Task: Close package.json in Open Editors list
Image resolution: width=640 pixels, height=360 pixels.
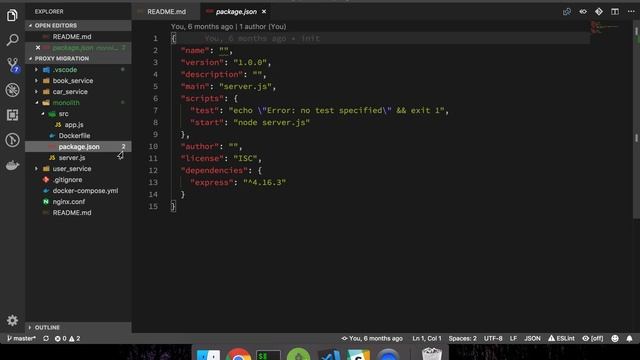Action: click(x=38, y=48)
